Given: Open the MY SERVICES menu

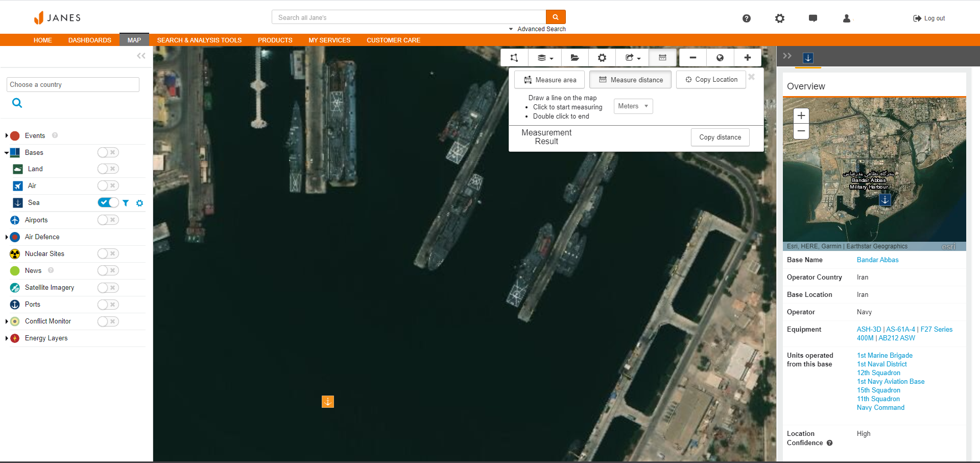Looking at the screenshot, I should pos(329,40).
